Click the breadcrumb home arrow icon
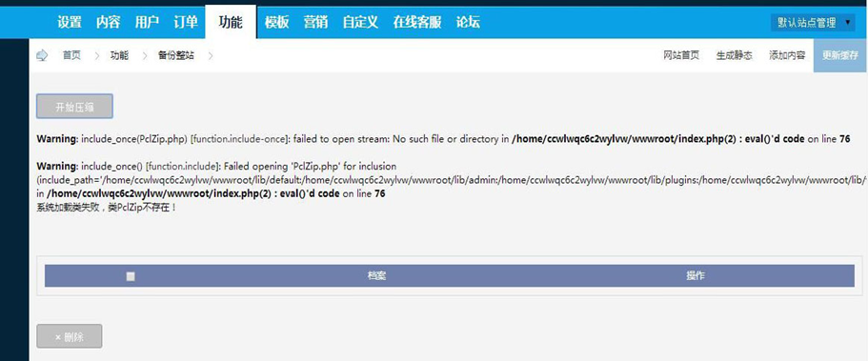 click(x=42, y=55)
